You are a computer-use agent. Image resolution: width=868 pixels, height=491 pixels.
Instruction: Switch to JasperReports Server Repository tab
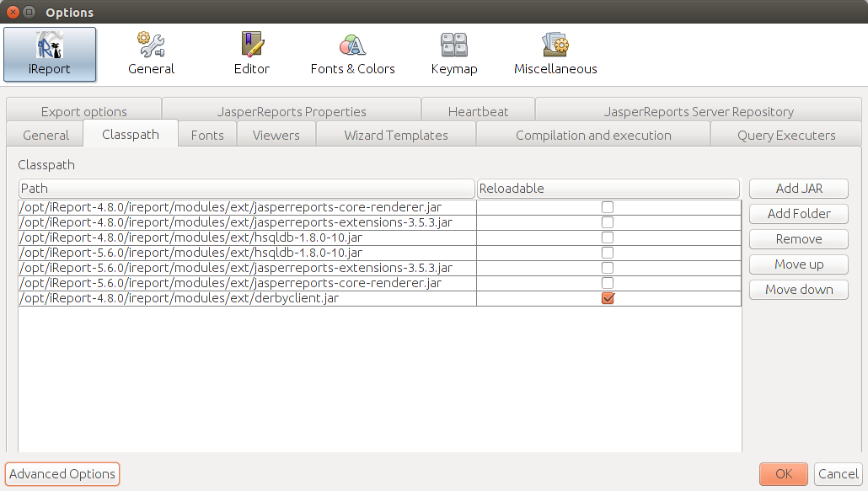(699, 111)
